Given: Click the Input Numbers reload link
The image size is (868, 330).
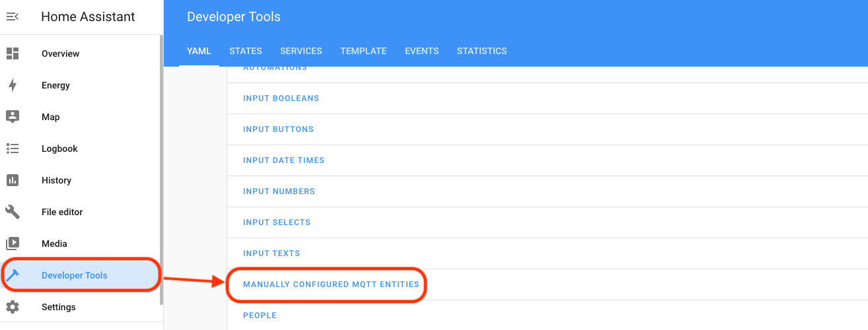Looking at the screenshot, I should (279, 191).
